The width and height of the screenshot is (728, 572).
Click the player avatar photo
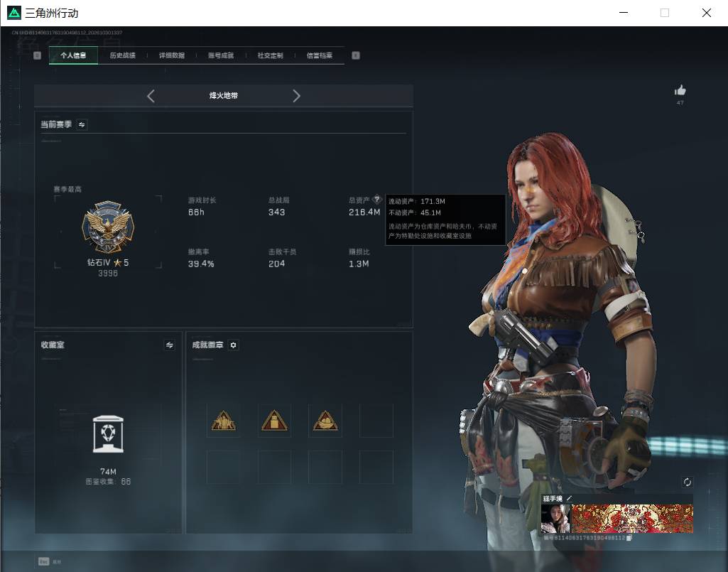tap(555, 519)
